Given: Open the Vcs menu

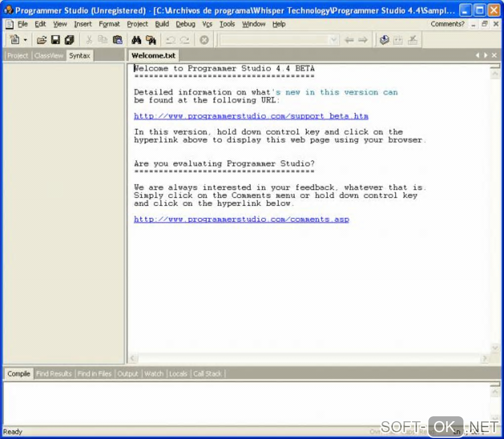Looking at the screenshot, I should [x=208, y=24].
